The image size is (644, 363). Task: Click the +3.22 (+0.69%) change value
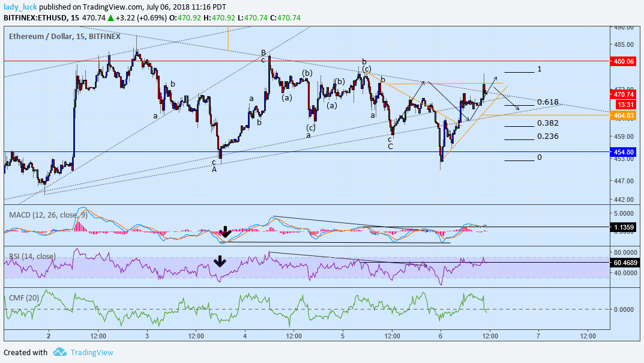(x=141, y=18)
